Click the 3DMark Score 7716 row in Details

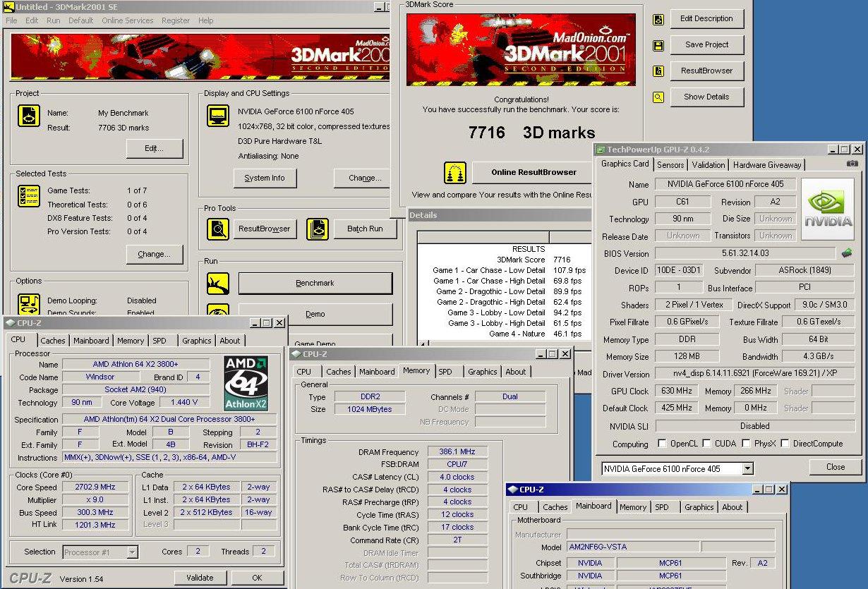(504, 260)
